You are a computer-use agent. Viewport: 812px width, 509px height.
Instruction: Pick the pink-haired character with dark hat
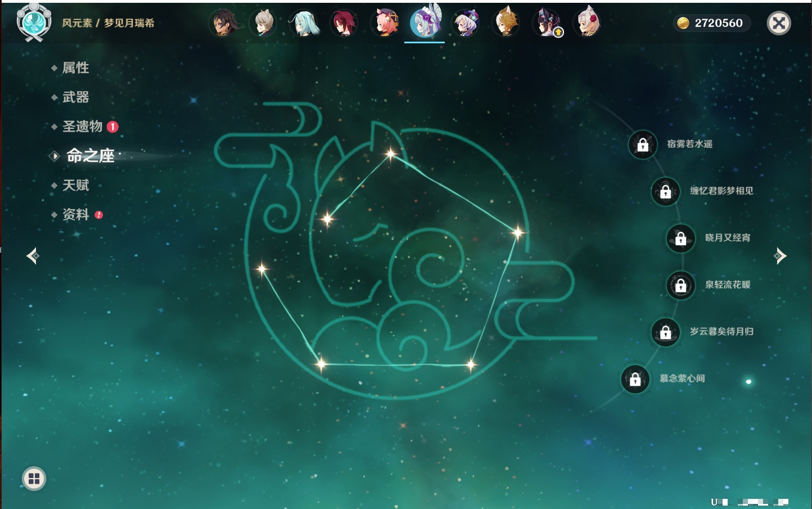(x=385, y=23)
